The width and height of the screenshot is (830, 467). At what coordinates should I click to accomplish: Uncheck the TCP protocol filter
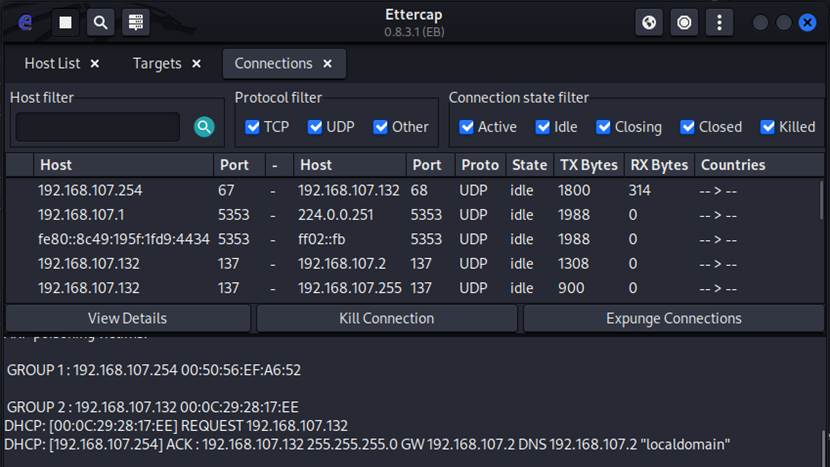[252, 127]
